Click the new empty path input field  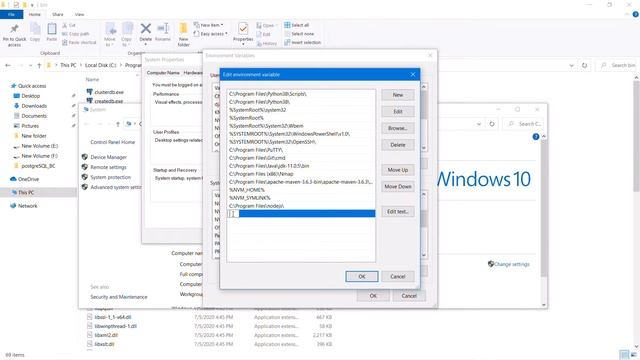coord(301,213)
